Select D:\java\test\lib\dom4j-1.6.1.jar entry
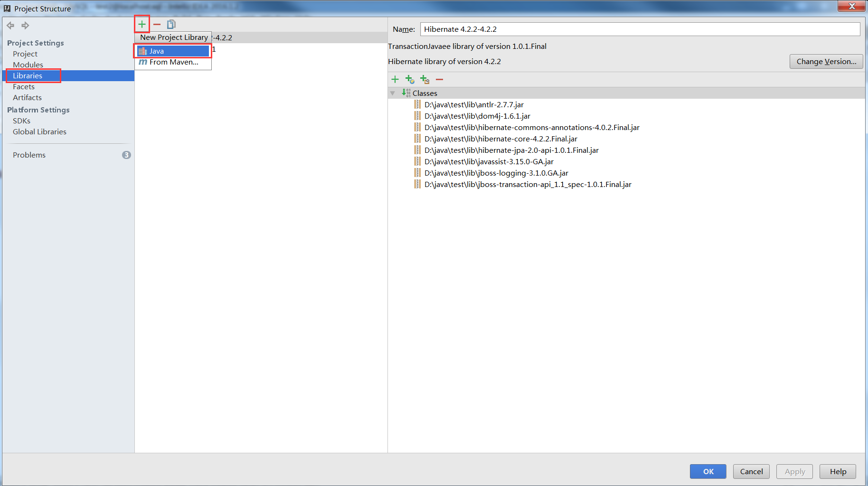868x486 pixels. (x=477, y=116)
